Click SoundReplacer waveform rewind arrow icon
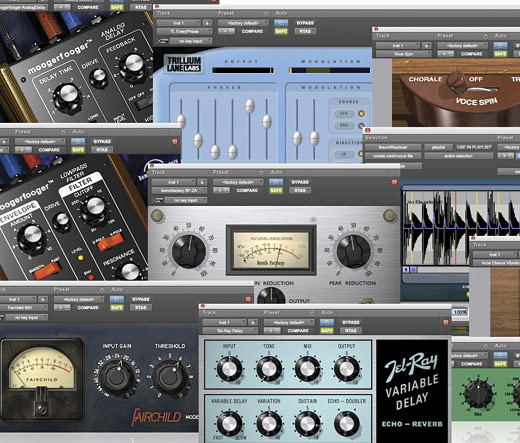 [406, 269]
